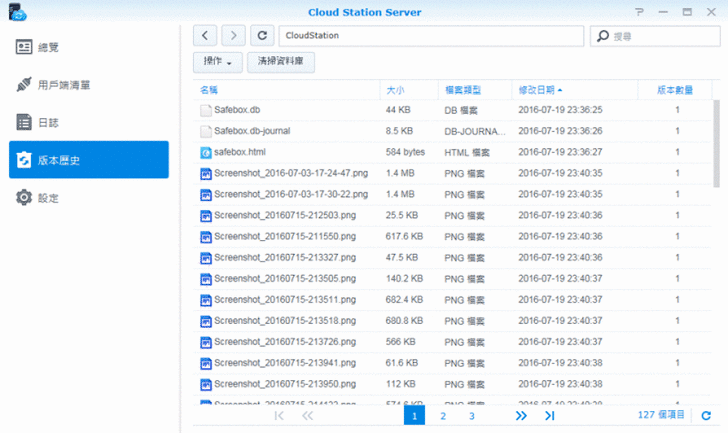The width and height of the screenshot is (728, 433).
Task: Open the 用戶端清單 client list
Action: click(64, 85)
